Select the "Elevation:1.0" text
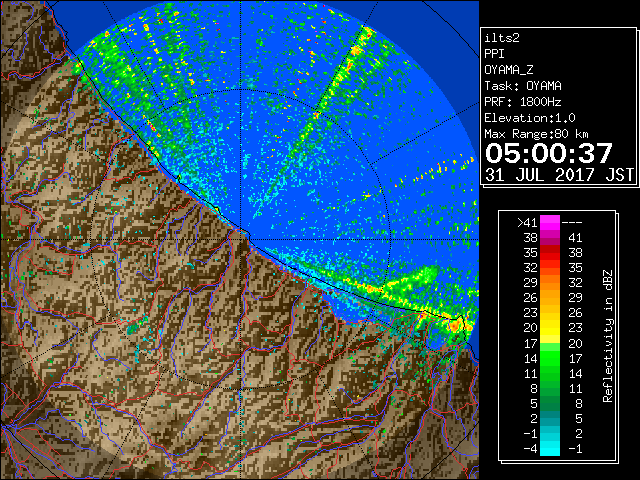 click(x=530, y=118)
